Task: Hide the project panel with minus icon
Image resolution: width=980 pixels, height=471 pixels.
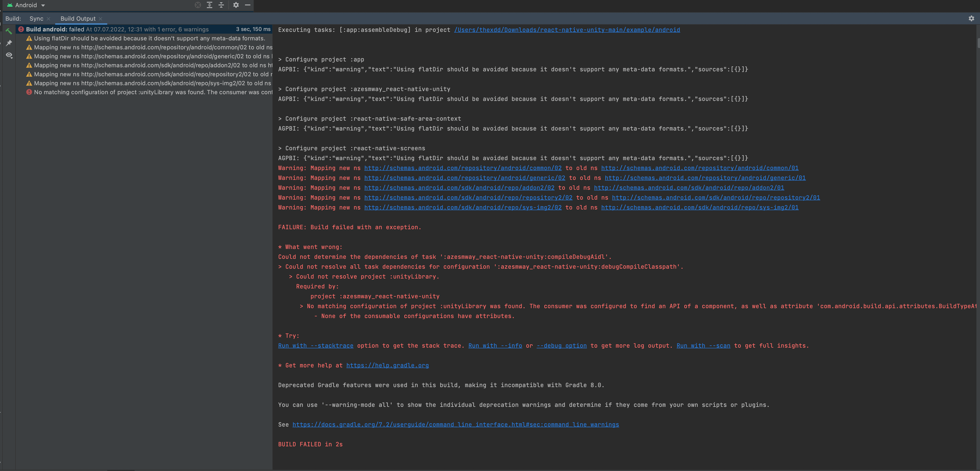Action: click(x=248, y=5)
